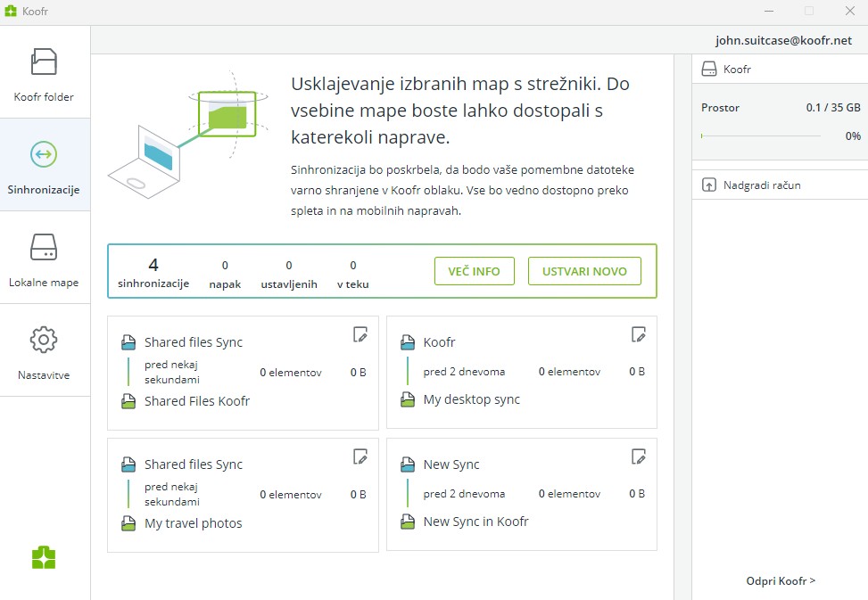Click blue file icon beside New Sync
The height and width of the screenshot is (600, 868).
pos(408,464)
